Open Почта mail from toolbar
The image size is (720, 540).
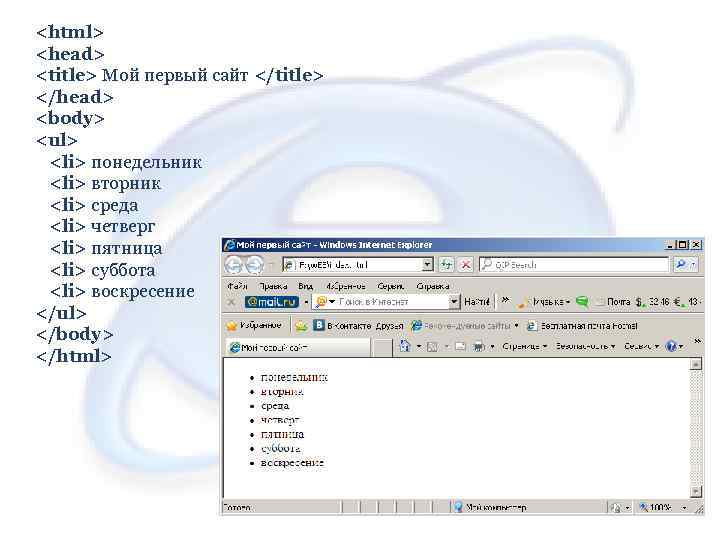click(613, 302)
